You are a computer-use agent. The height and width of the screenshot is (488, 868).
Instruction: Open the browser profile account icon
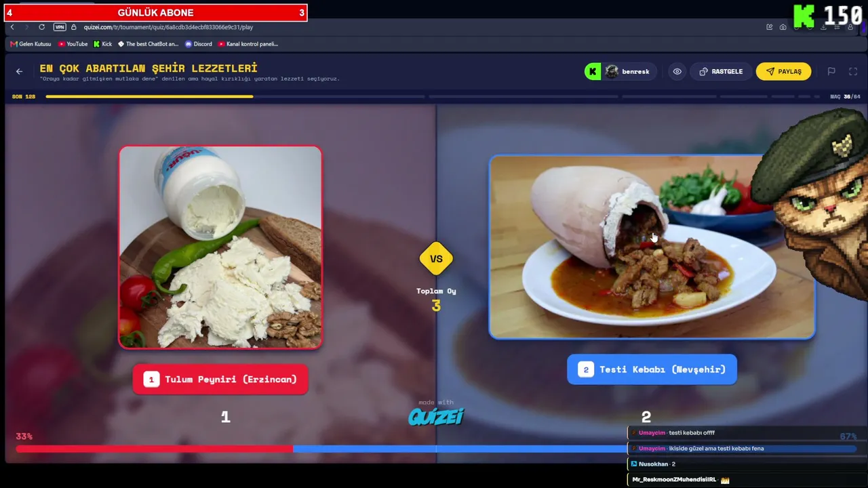click(850, 27)
